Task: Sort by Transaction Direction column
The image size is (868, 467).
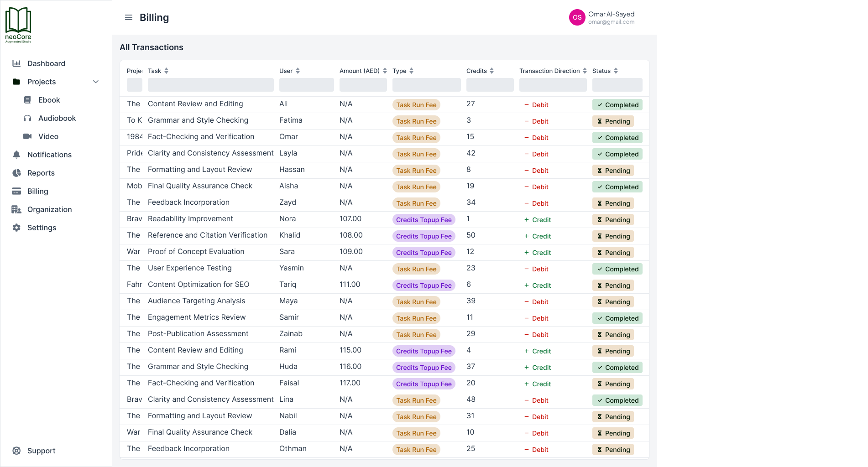Action: pos(585,71)
